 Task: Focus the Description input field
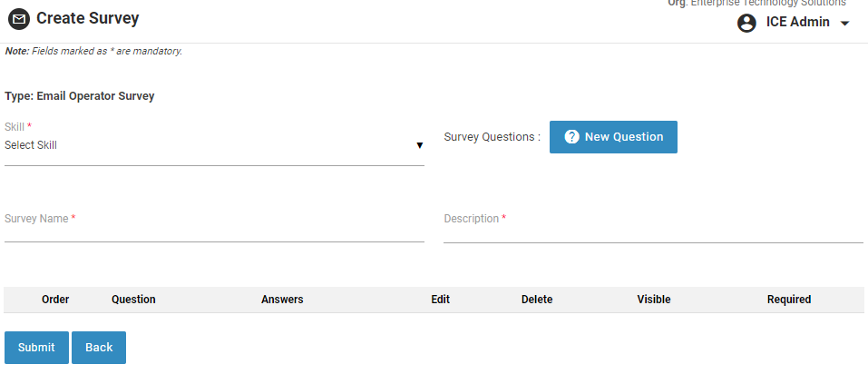653,231
